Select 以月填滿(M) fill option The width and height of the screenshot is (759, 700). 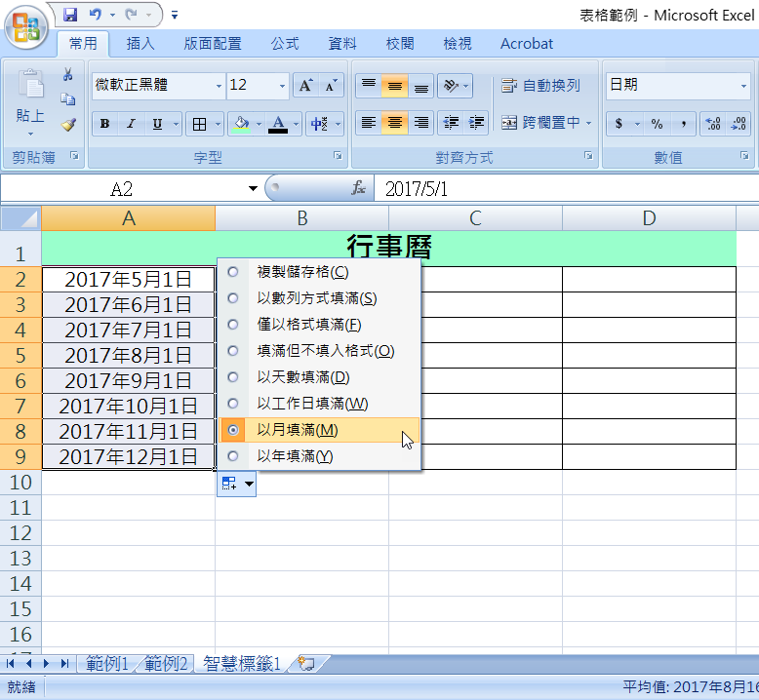tap(319, 430)
